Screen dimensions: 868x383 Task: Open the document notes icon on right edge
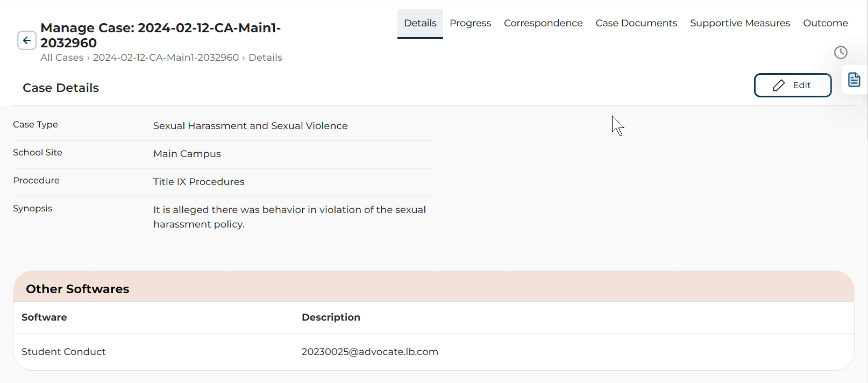(854, 80)
